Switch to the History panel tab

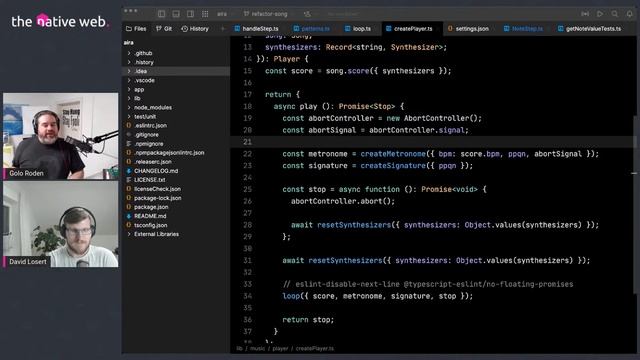pos(195,29)
